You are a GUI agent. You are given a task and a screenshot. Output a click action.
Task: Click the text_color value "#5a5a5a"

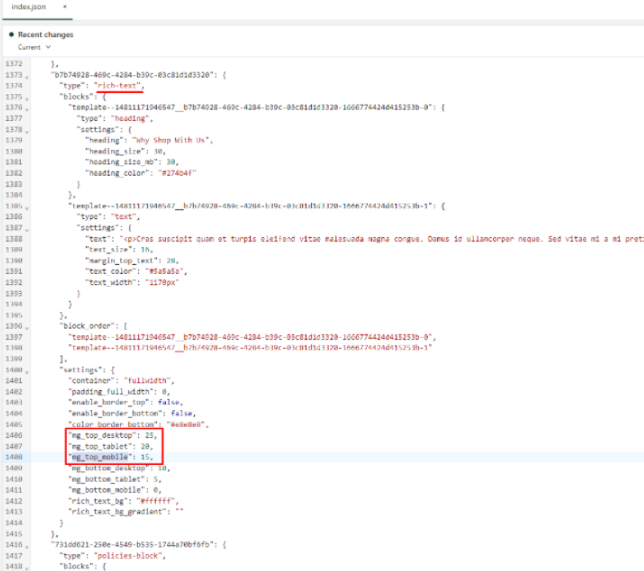tap(164, 271)
